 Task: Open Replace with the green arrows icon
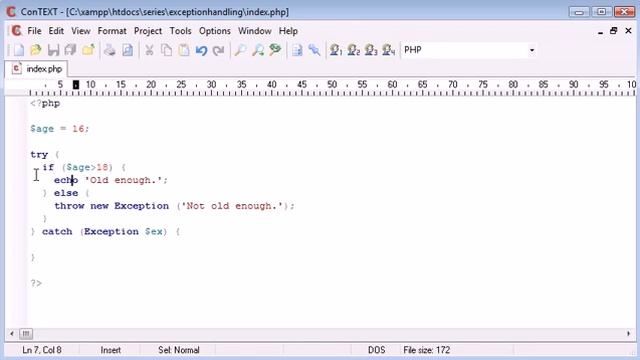pyautogui.click(x=276, y=50)
